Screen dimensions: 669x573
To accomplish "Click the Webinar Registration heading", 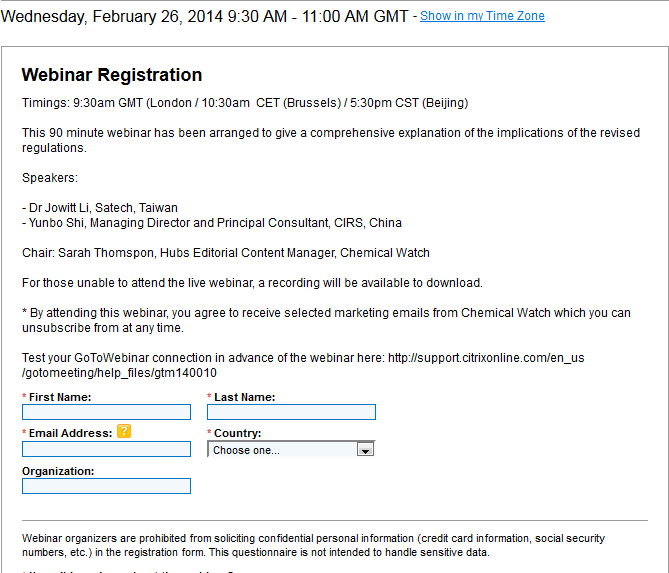I will tap(112, 75).
